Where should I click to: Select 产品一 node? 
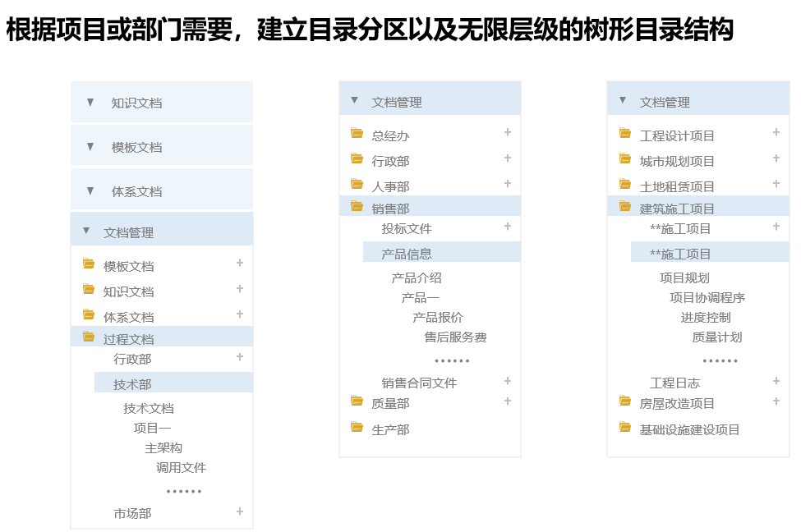(421, 297)
